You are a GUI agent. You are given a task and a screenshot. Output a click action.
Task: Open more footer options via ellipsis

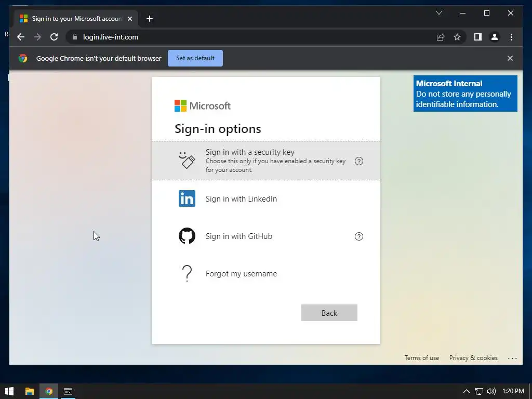tap(512, 358)
